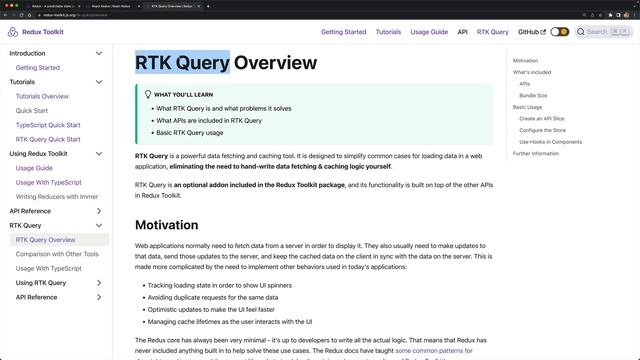
Task: Jump to Create an API Slice
Action: pos(542,119)
